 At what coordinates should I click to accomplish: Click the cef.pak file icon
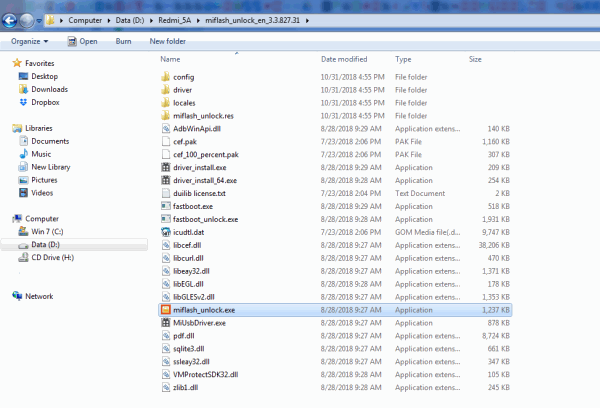[165, 142]
